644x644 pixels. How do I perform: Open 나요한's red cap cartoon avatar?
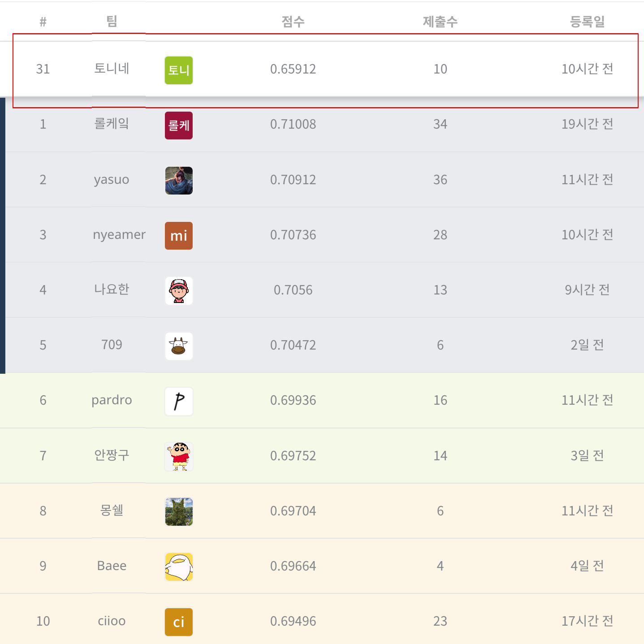179,291
